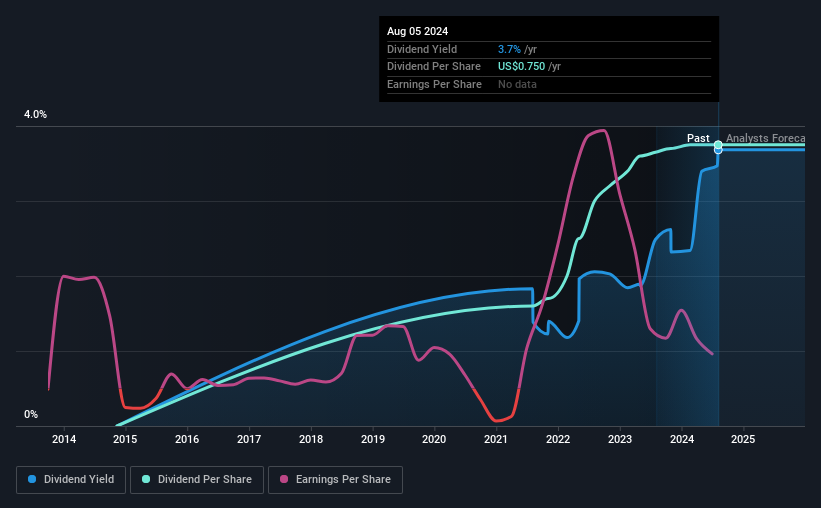The width and height of the screenshot is (821, 508).
Task: Click the pink Earnings Per Share legend dot
Action: coord(284,479)
